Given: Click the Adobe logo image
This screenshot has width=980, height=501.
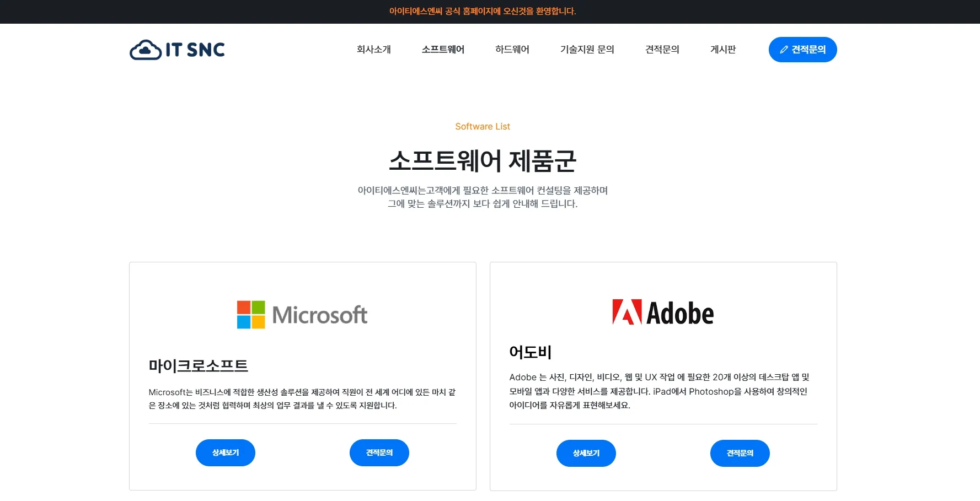Looking at the screenshot, I should (663, 313).
